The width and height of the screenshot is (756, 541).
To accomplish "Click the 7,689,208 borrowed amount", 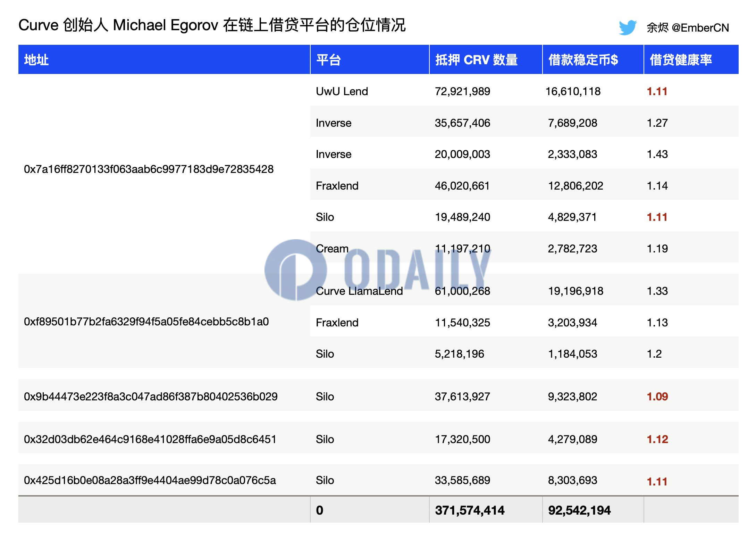I will coord(572,123).
